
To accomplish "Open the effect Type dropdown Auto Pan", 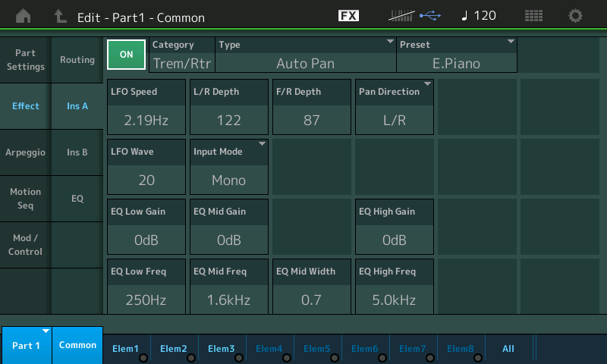I will (306, 55).
